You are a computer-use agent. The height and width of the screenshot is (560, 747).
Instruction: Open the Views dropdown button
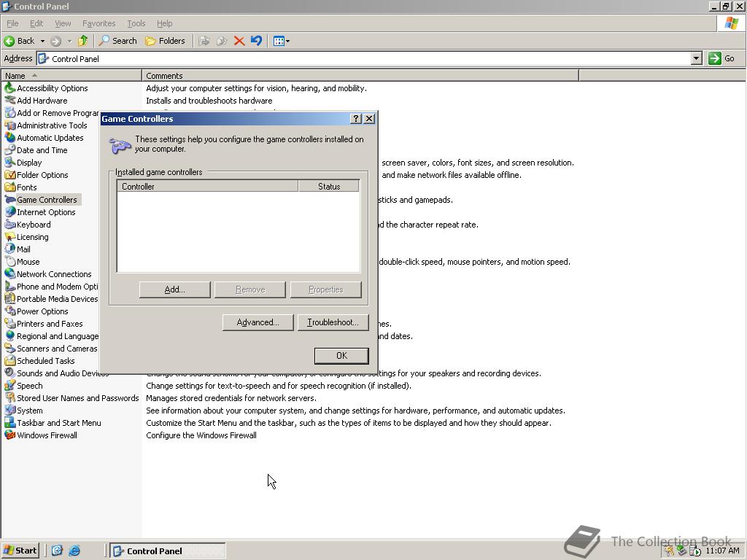[282, 41]
